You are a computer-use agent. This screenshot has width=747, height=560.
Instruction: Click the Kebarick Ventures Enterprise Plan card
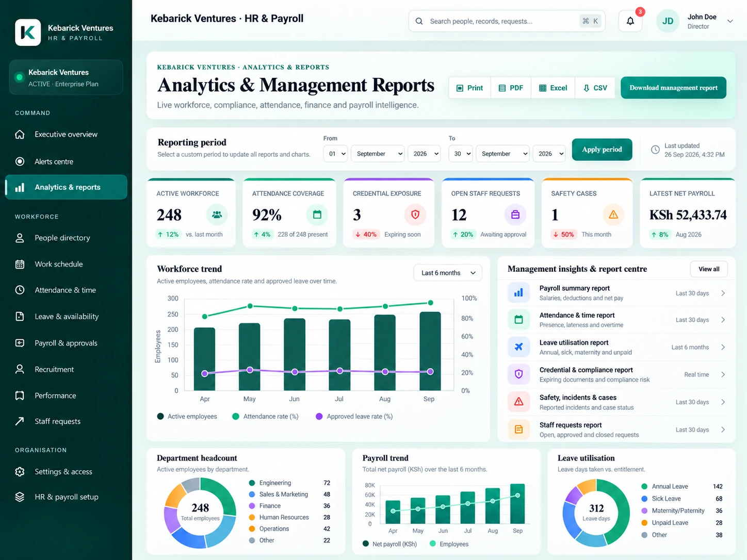[66, 77]
